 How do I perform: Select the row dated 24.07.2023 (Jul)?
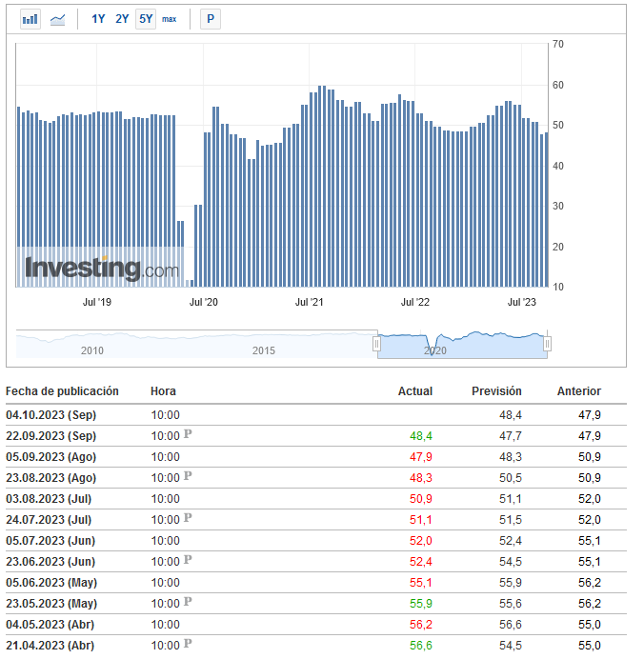[x=316, y=519]
